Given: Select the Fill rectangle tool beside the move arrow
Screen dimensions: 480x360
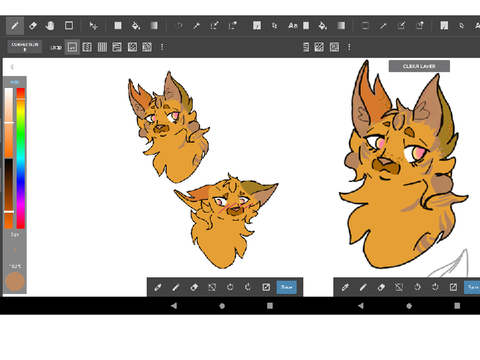Looking at the screenshot, I should (118, 26).
